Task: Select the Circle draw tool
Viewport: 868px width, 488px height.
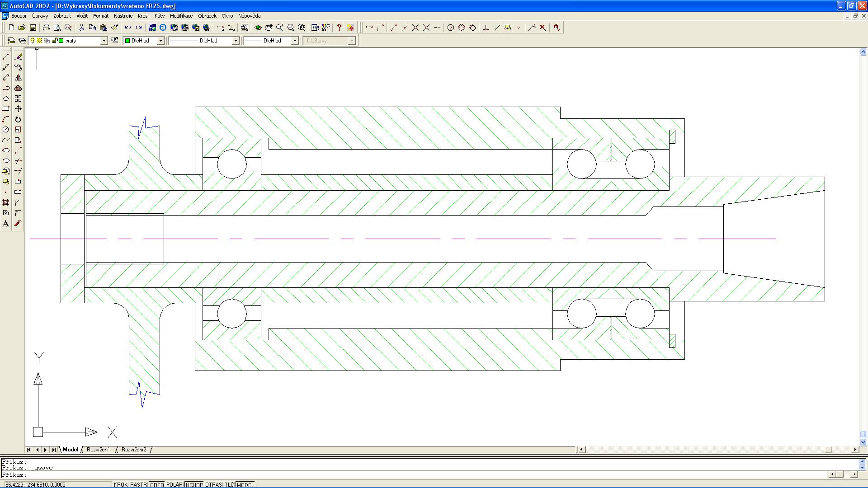Action: coord(6,130)
